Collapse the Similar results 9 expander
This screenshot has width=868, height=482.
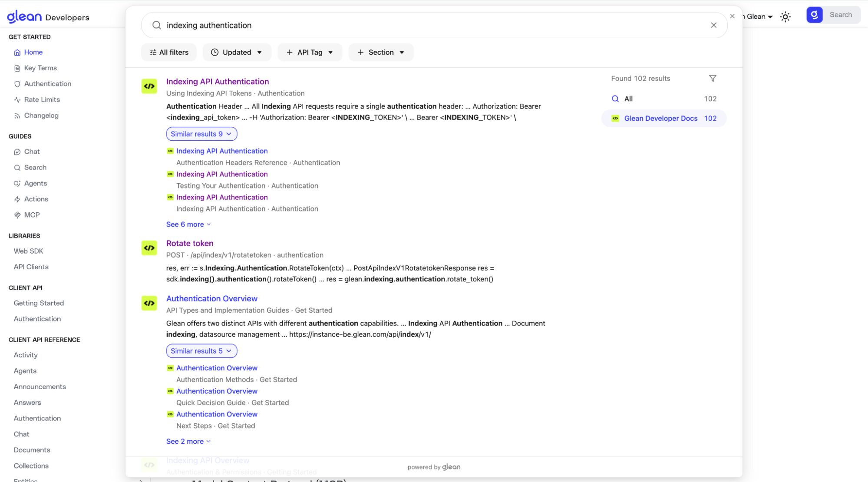click(x=201, y=134)
